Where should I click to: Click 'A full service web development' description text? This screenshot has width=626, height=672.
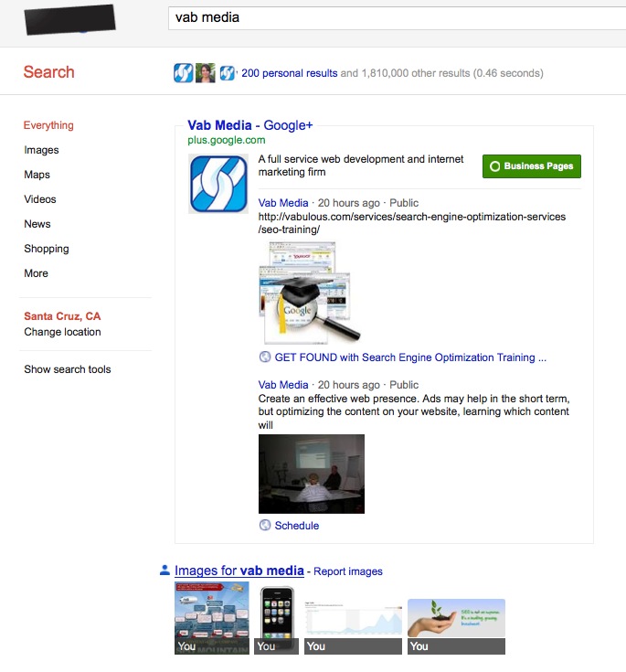click(361, 165)
